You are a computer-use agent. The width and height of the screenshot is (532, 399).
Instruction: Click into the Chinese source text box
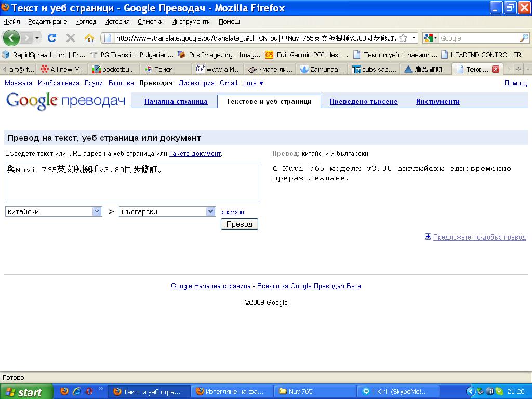point(132,182)
